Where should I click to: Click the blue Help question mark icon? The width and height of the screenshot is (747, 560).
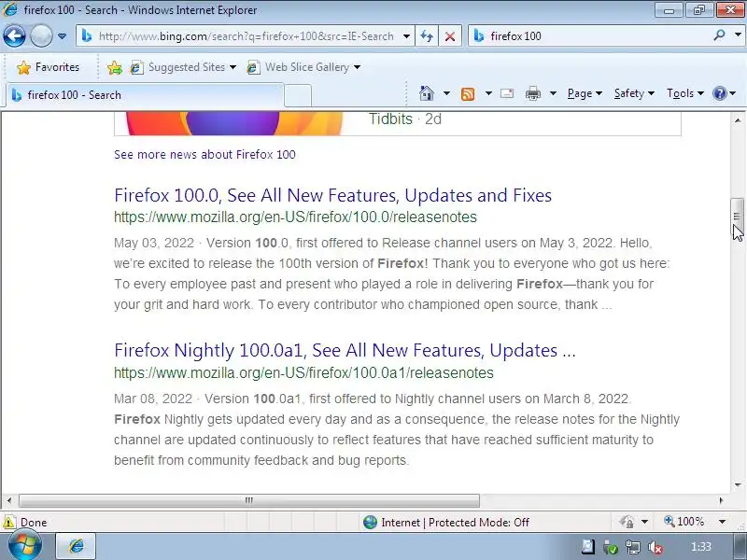pyautogui.click(x=719, y=93)
